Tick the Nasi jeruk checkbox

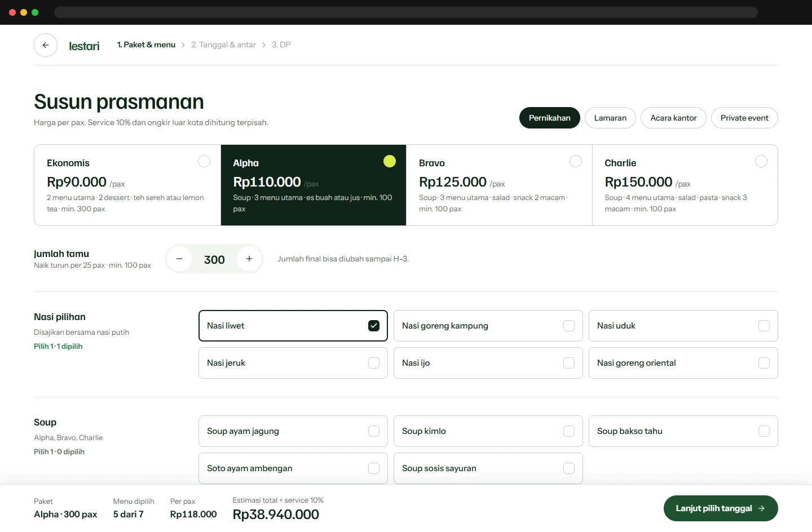374,363
